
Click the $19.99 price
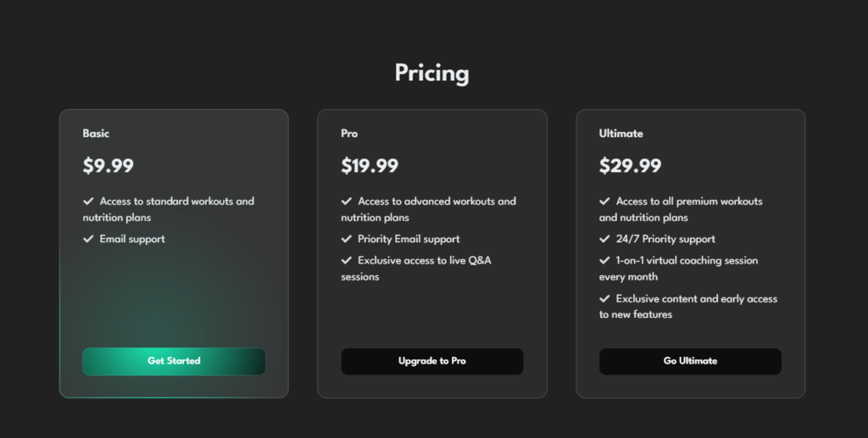pyautogui.click(x=370, y=165)
